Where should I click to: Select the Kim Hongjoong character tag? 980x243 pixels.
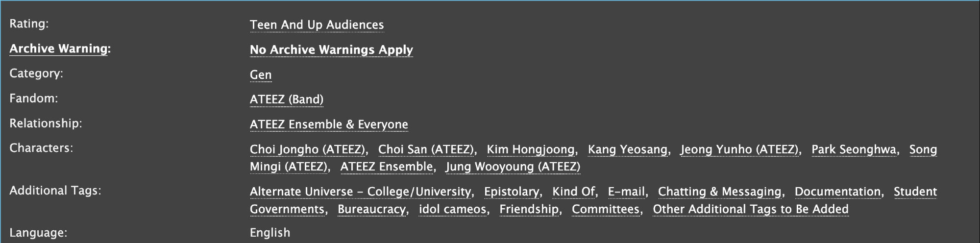[531, 149]
